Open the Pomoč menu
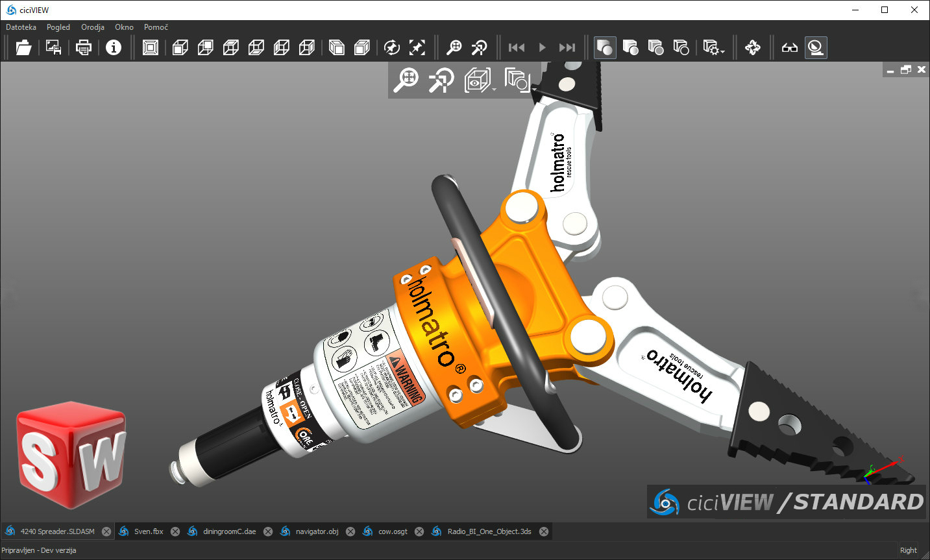This screenshot has height=560, width=930. pyautogui.click(x=156, y=27)
